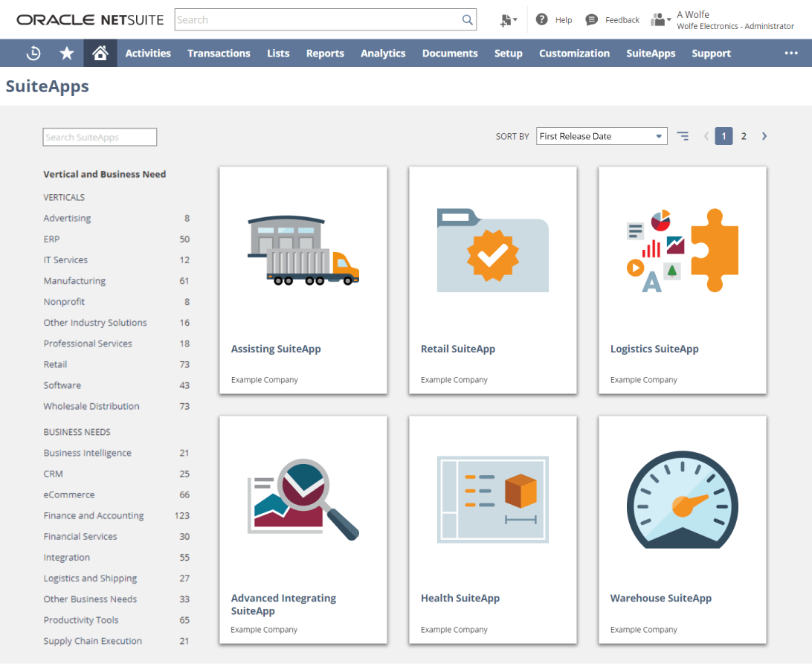Click the Search SuiteApps field

(x=100, y=137)
